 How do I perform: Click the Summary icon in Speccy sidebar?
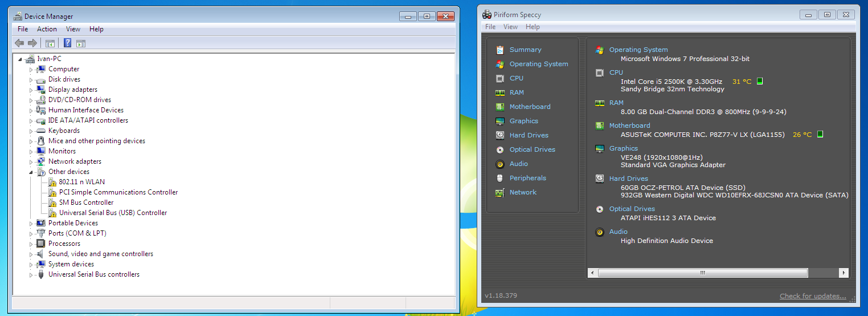click(500, 50)
